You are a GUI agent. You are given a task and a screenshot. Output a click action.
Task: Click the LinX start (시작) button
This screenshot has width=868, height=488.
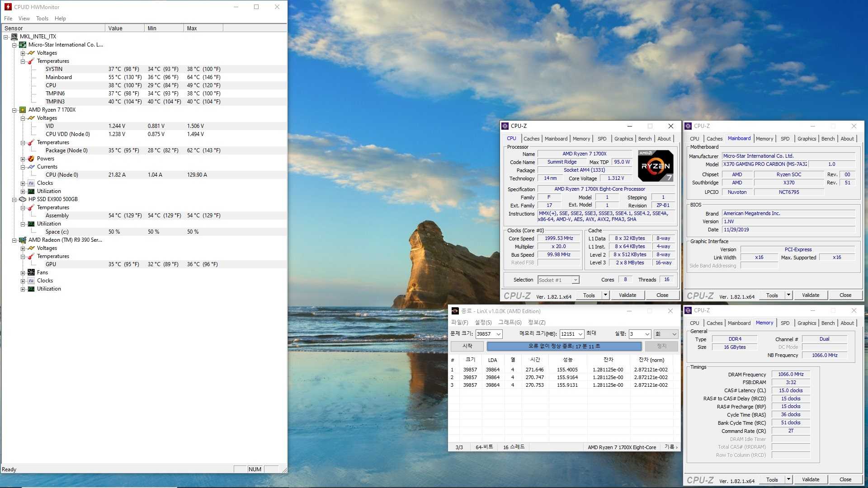[467, 346]
